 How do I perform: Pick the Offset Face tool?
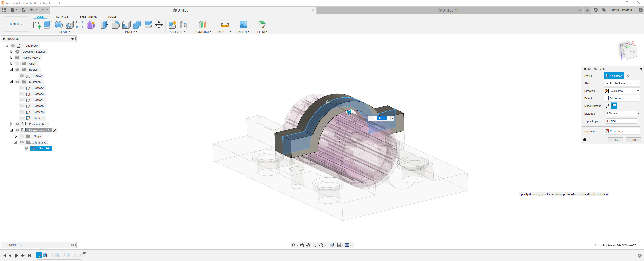[x=148, y=25]
